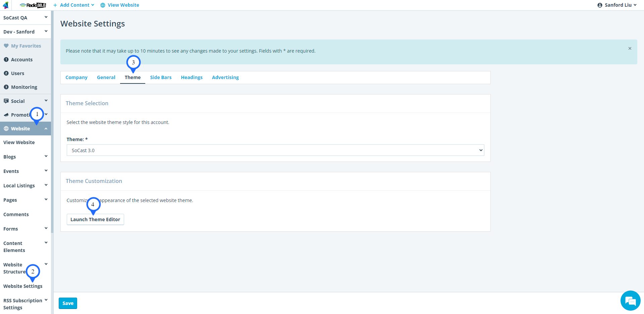
Task: Open Website Settings in the sidebar
Action: point(23,286)
